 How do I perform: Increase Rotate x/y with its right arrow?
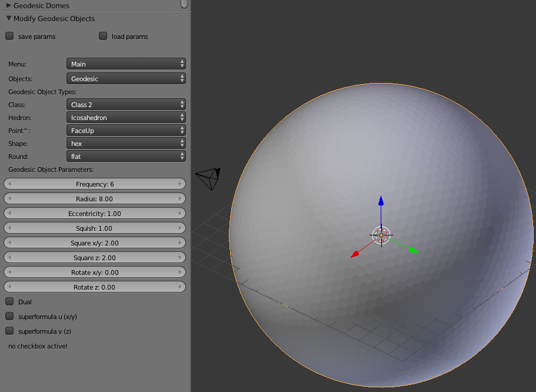pos(180,273)
